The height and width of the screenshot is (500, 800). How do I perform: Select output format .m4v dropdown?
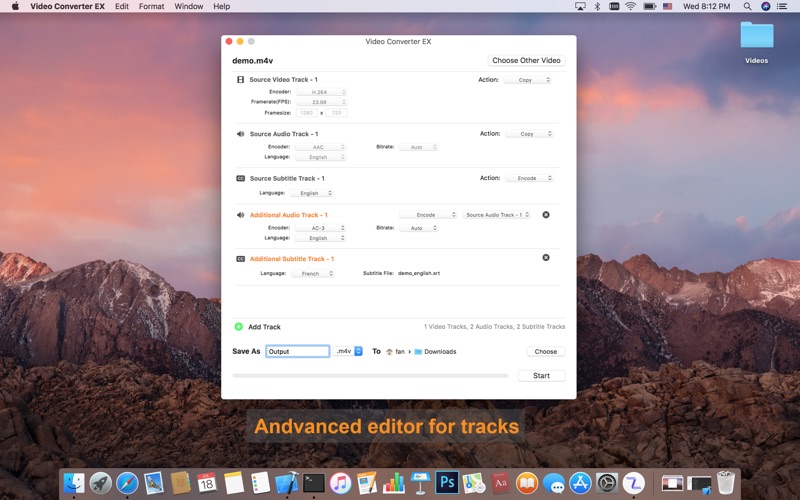[348, 351]
